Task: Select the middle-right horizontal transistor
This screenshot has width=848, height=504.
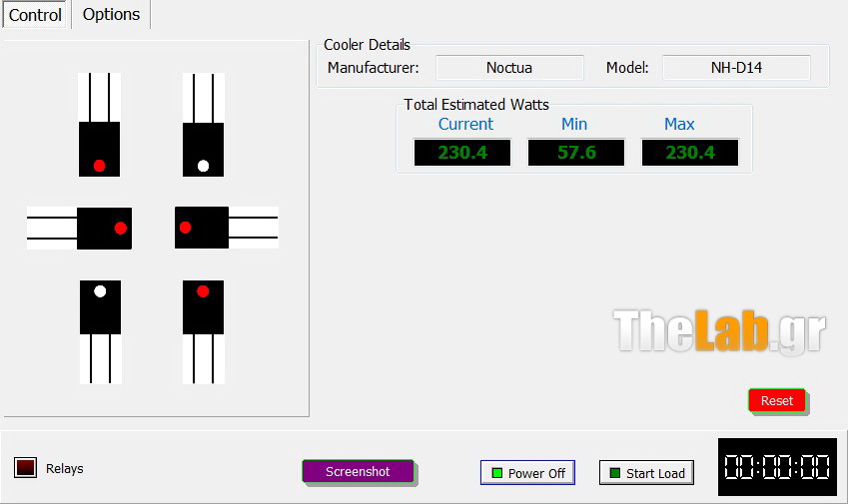Action: pos(202,228)
